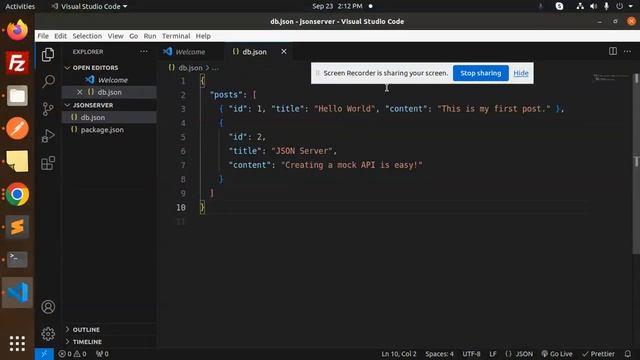640x360 pixels.
Task: Change Spaces: 4 indentation setting
Action: pyautogui.click(x=439, y=354)
